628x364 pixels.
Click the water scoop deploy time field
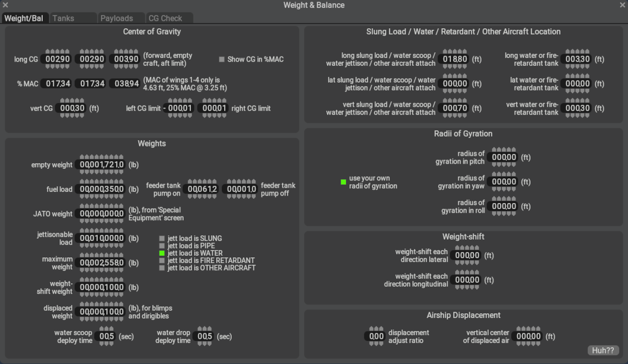click(106, 336)
